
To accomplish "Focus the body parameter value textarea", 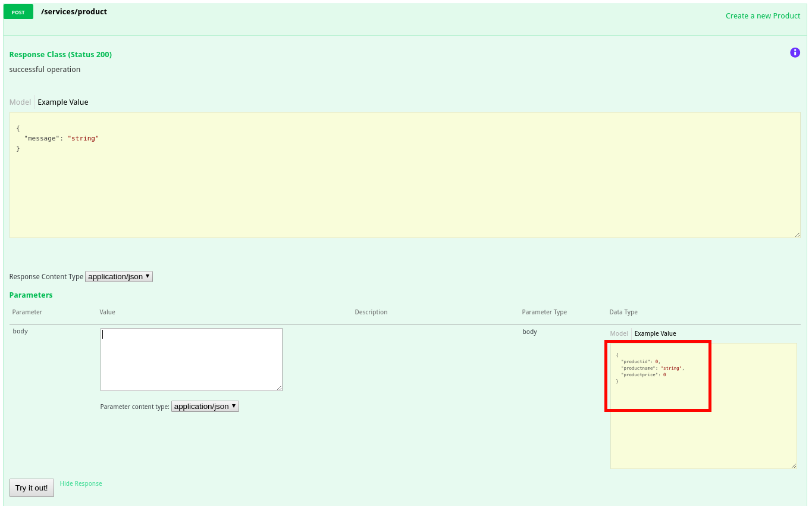I will click(191, 360).
